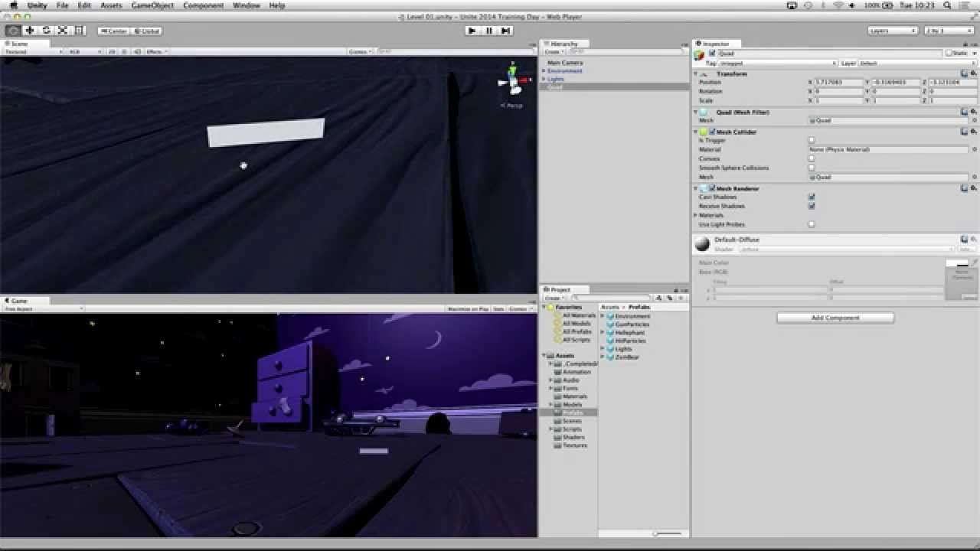This screenshot has width=980, height=551.
Task: Click the Play button
Action: [472, 31]
